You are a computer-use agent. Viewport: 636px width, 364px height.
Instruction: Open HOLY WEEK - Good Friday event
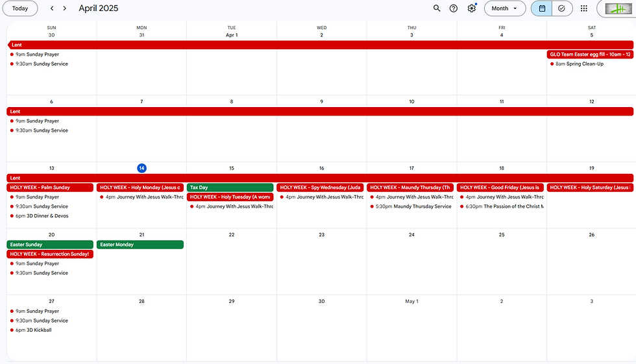pyautogui.click(x=500, y=188)
